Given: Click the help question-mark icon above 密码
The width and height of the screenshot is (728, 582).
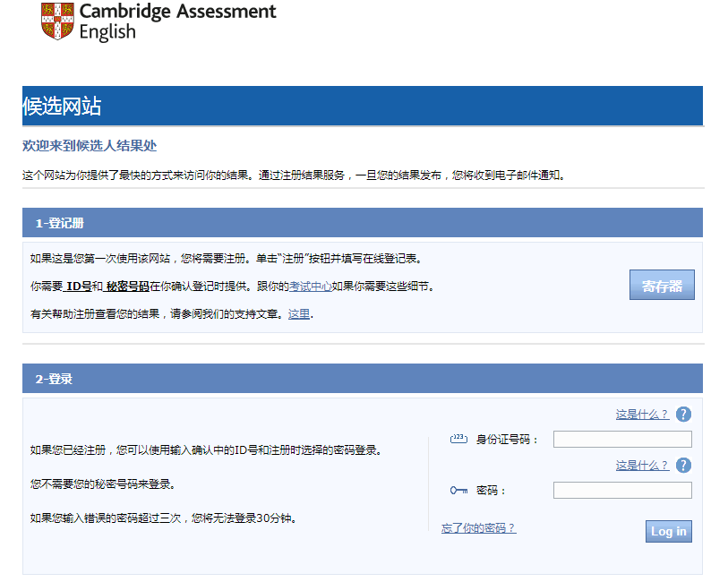Looking at the screenshot, I should click(x=683, y=465).
